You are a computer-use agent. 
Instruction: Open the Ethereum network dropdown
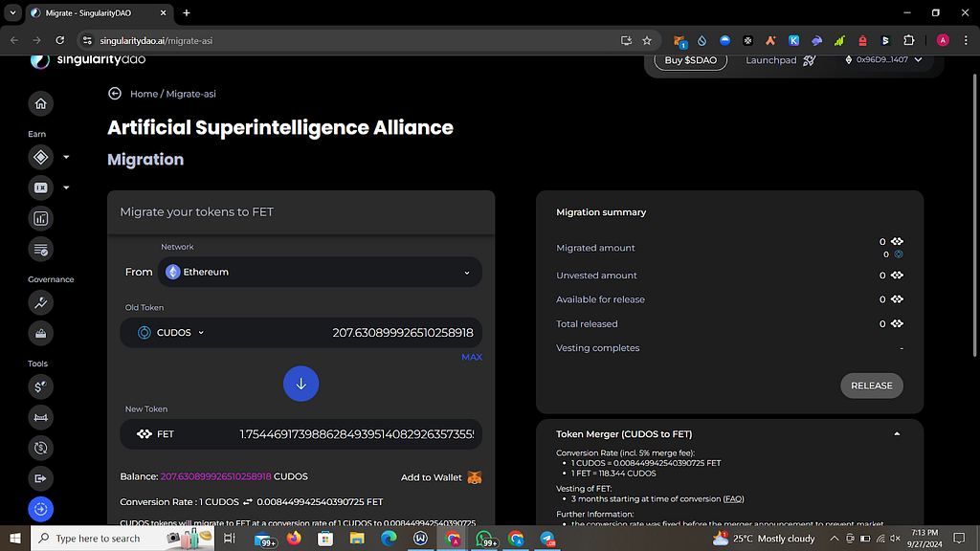[320, 273]
